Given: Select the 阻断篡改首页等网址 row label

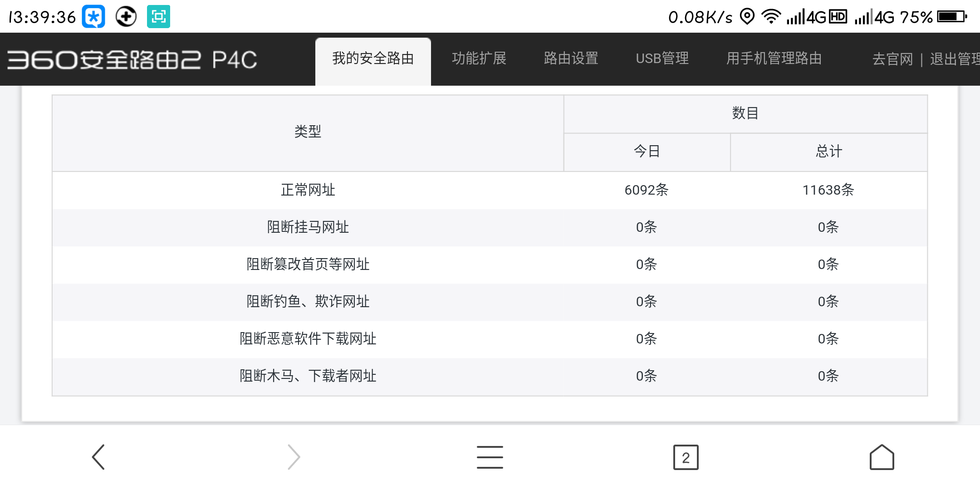Looking at the screenshot, I should [x=308, y=264].
